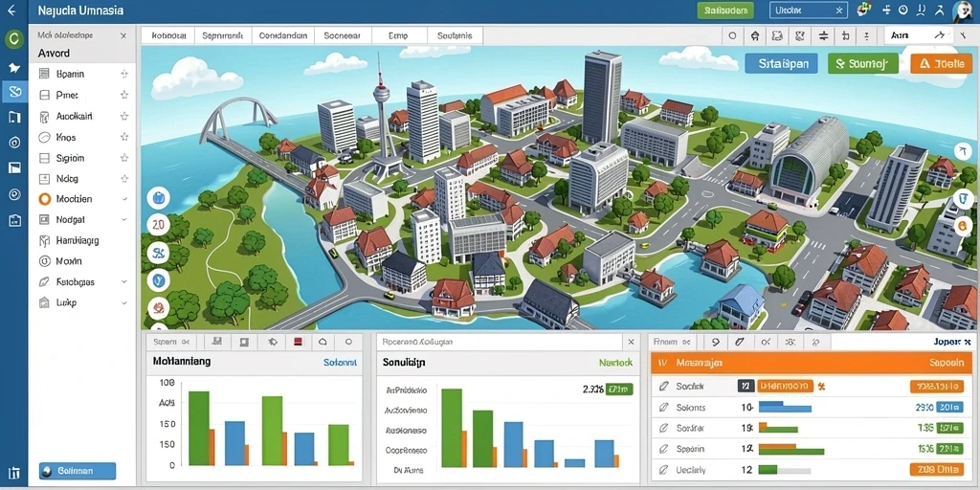
Task: Click the circular "20" button on the map
Action: tap(158, 225)
